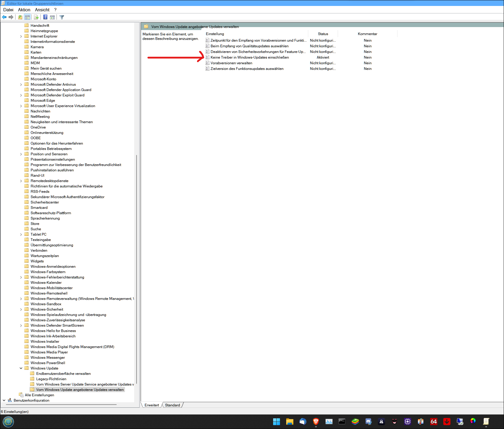Collapse the 'Windows Update' tree node
Screen dimensions: 504x429
coord(21,368)
